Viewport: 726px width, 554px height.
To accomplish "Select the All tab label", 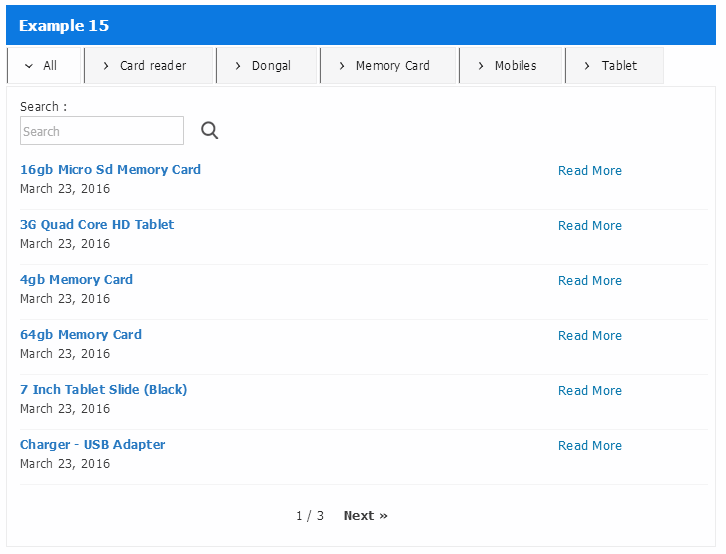I will (x=50, y=66).
